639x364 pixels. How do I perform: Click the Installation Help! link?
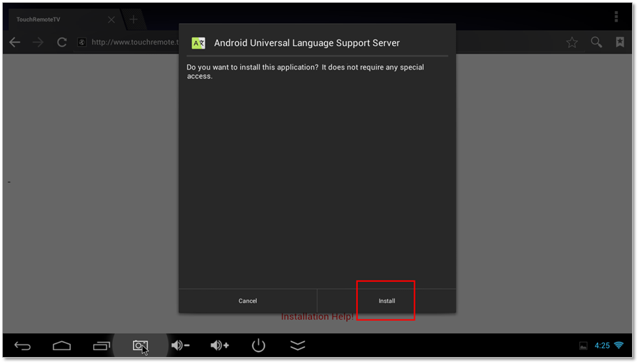tap(317, 317)
